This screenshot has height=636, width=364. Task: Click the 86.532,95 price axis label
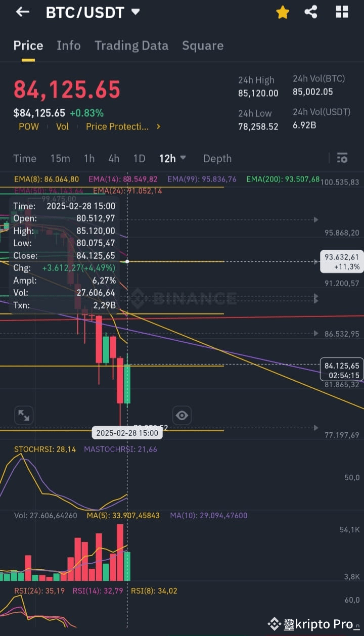tap(342, 334)
